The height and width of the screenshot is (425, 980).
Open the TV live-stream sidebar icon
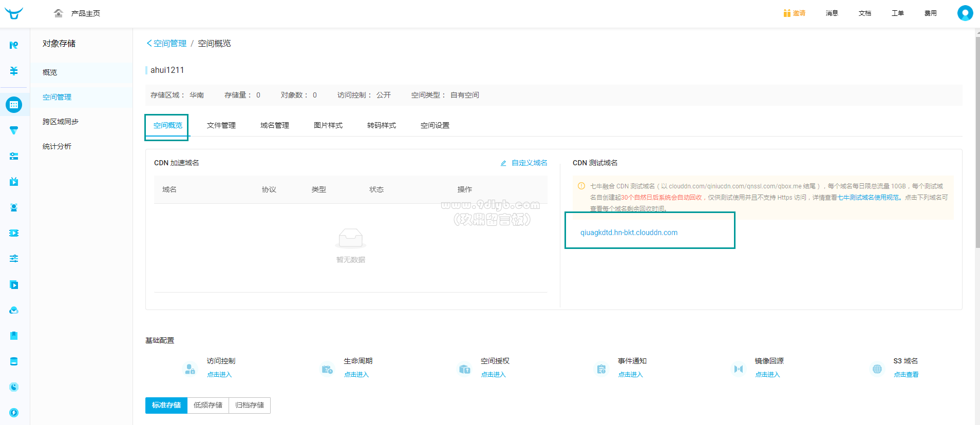14,182
